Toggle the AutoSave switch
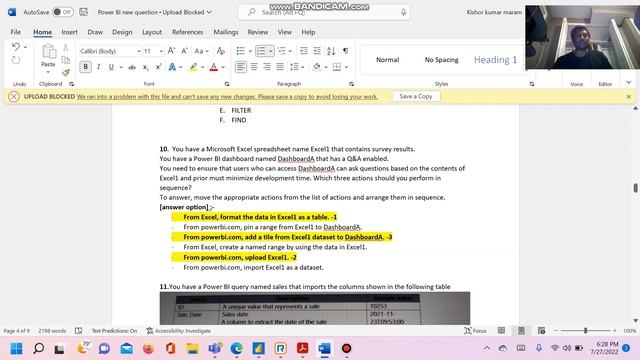The height and width of the screenshot is (360, 640). [63, 12]
